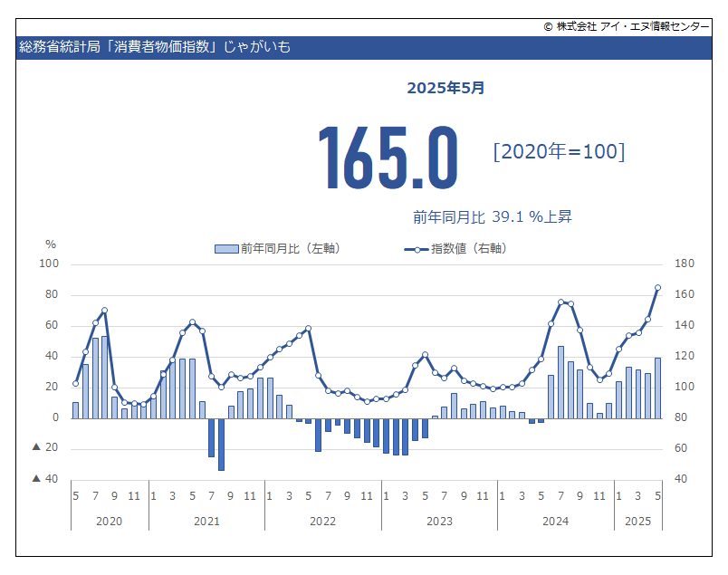Click year label 2023 on x-axis
This screenshot has height=575, width=728.
(439, 522)
